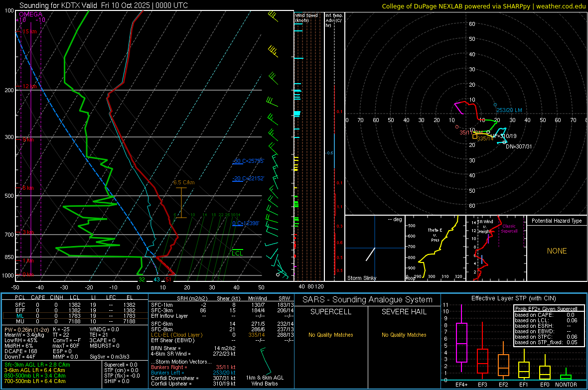Click 'No Quality Matches' under SEVERE HAIL
The height and width of the screenshot is (390, 588).
[x=404, y=335]
